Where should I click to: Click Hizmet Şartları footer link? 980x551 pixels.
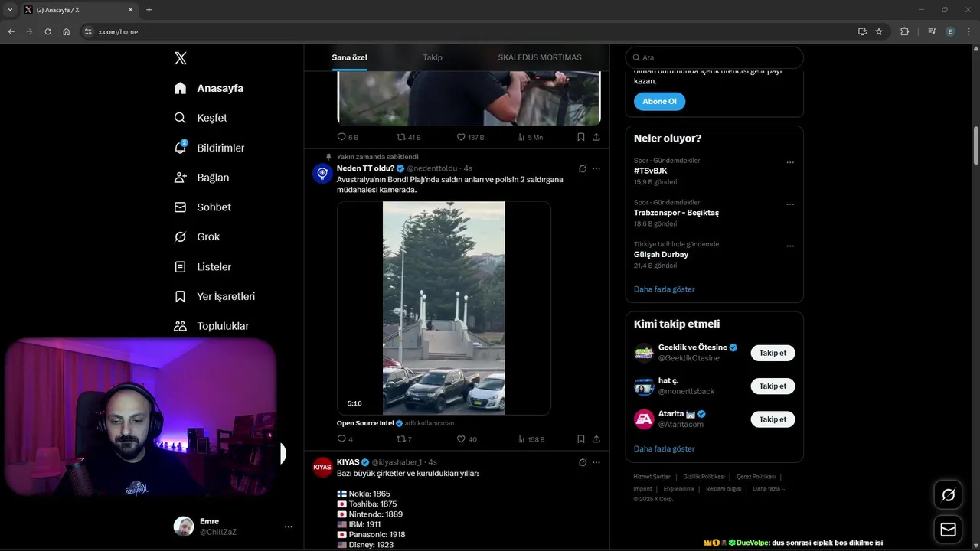click(652, 477)
